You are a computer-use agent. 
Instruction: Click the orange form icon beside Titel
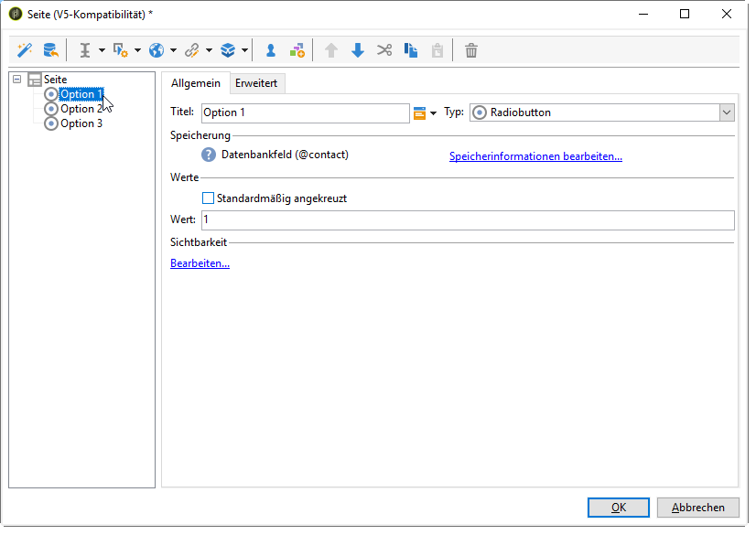419,113
